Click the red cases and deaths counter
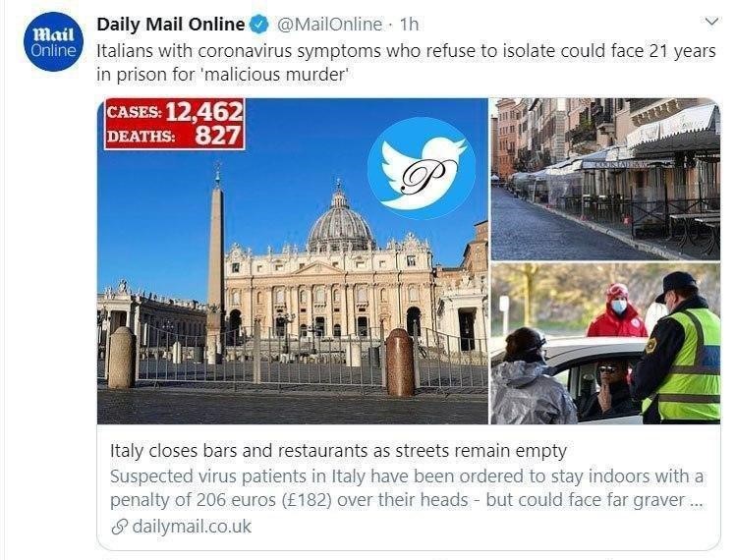The height and width of the screenshot is (560, 735). (174, 124)
